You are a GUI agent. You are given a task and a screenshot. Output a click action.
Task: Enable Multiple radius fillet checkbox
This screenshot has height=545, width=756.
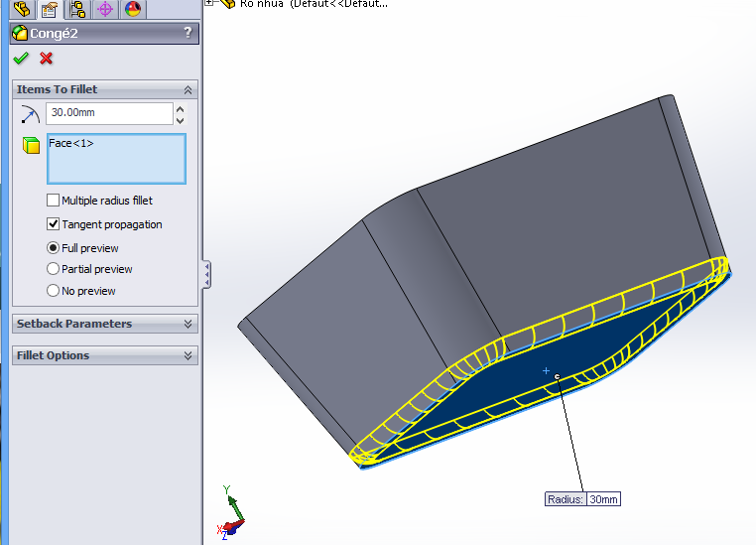point(54,201)
